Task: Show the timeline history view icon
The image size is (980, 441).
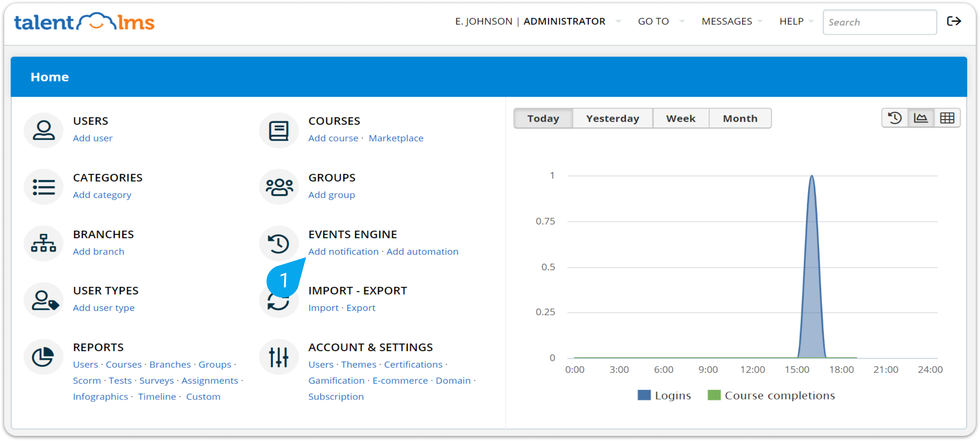Action: coord(895,118)
